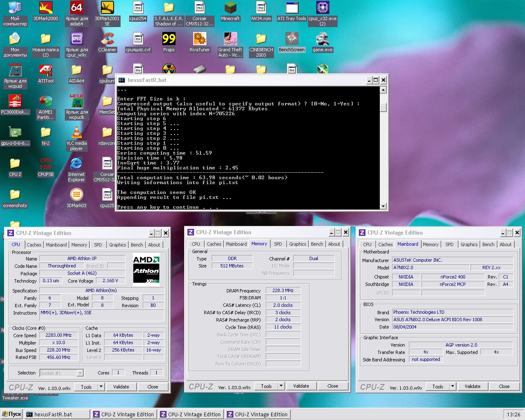The width and height of the screenshot is (525, 420).
Task: Open the AIDA64 folder icon
Action: pos(76,73)
